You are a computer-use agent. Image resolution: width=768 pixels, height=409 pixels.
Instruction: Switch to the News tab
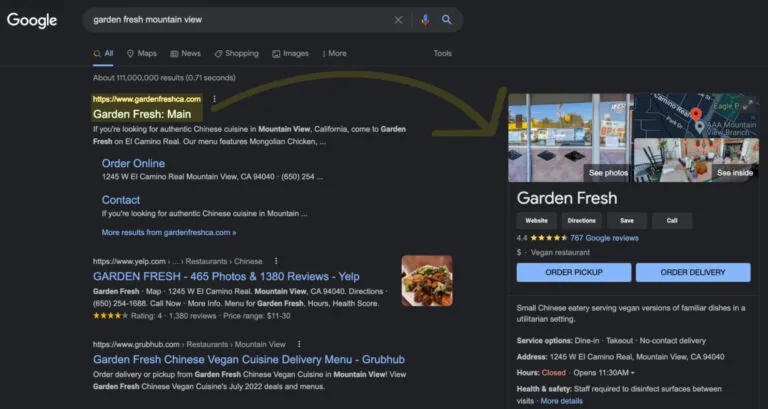coord(186,53)
